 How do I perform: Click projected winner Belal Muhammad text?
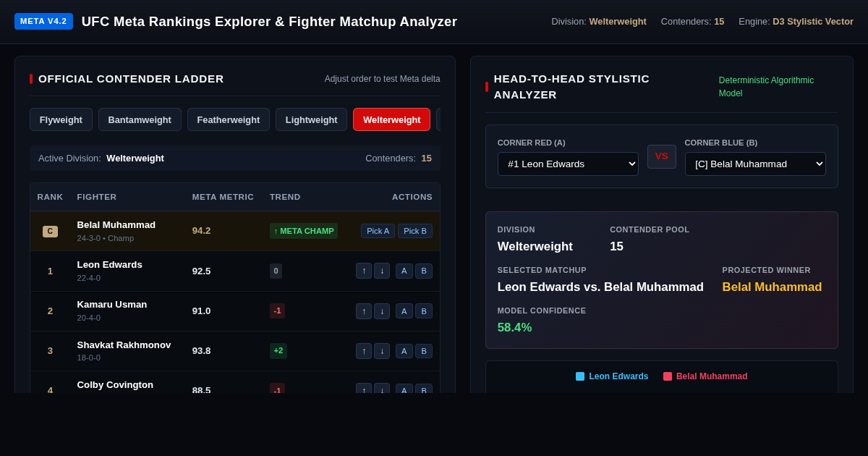coord(772,287)
